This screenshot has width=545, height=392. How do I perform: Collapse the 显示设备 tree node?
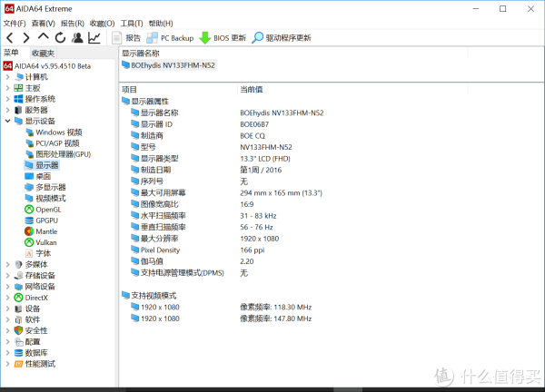7,122
